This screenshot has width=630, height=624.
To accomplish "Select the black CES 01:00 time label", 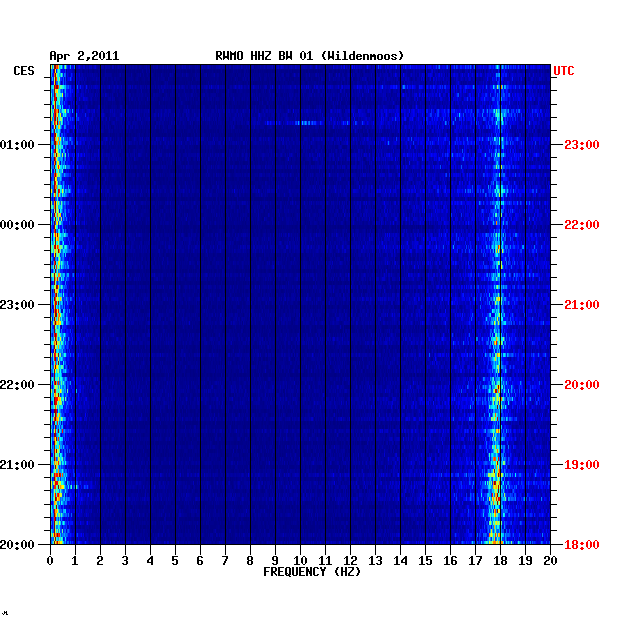I will tap(17, 145).
